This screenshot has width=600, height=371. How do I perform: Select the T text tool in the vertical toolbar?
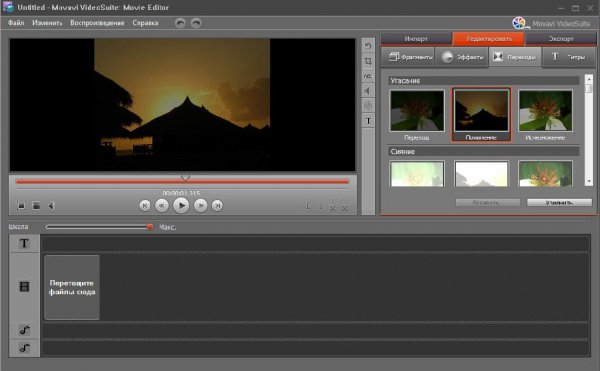tap(368, 121)
